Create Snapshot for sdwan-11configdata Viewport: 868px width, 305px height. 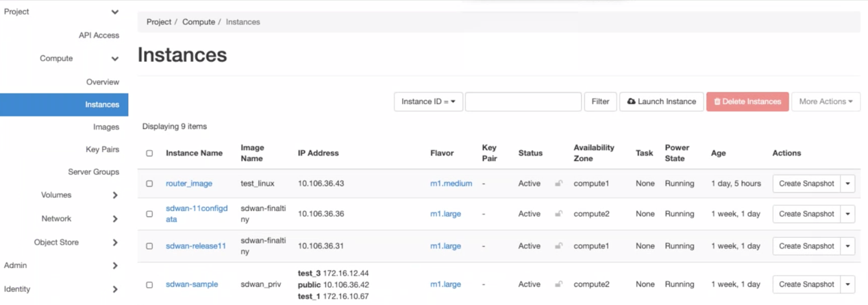tap(806, 214)
